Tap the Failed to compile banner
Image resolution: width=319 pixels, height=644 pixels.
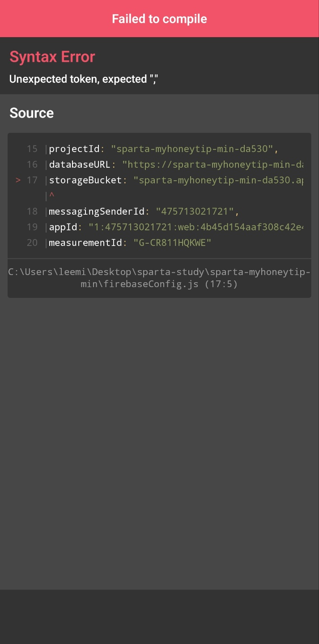159,19
